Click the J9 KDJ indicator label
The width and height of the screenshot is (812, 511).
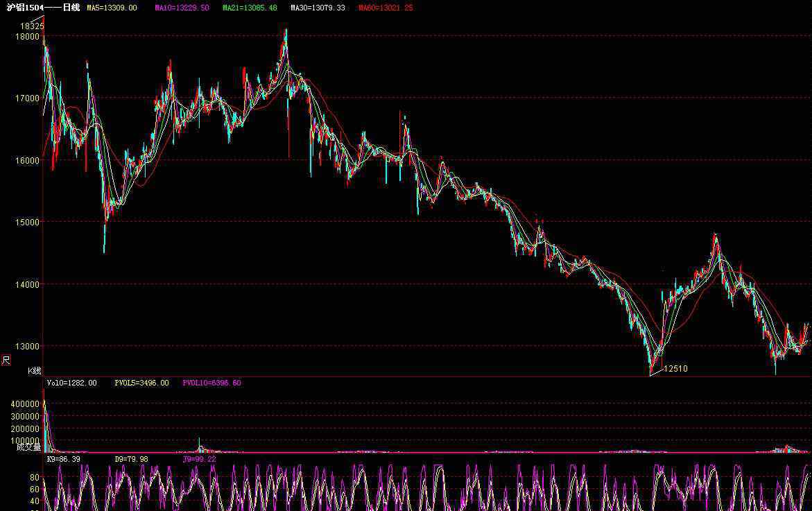coord(199,459)
